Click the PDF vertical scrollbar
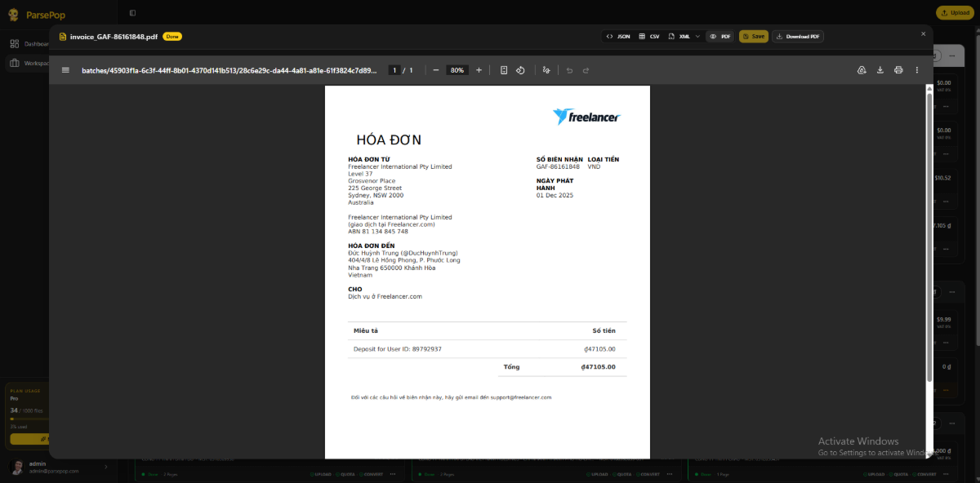The height and width of the screenshot is (483, 980). click(929, 237)
